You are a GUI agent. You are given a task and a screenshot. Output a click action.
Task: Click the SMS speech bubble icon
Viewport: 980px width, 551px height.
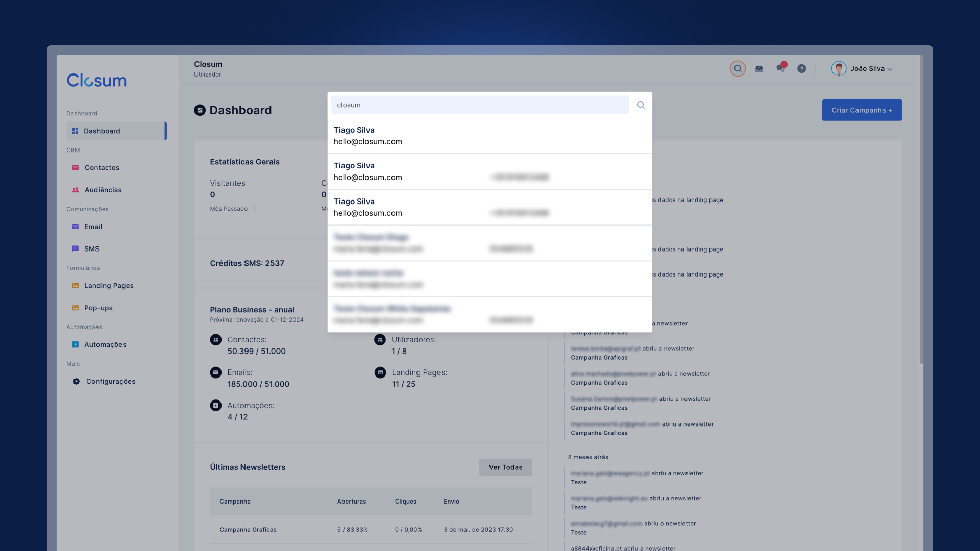pos(76,249)
